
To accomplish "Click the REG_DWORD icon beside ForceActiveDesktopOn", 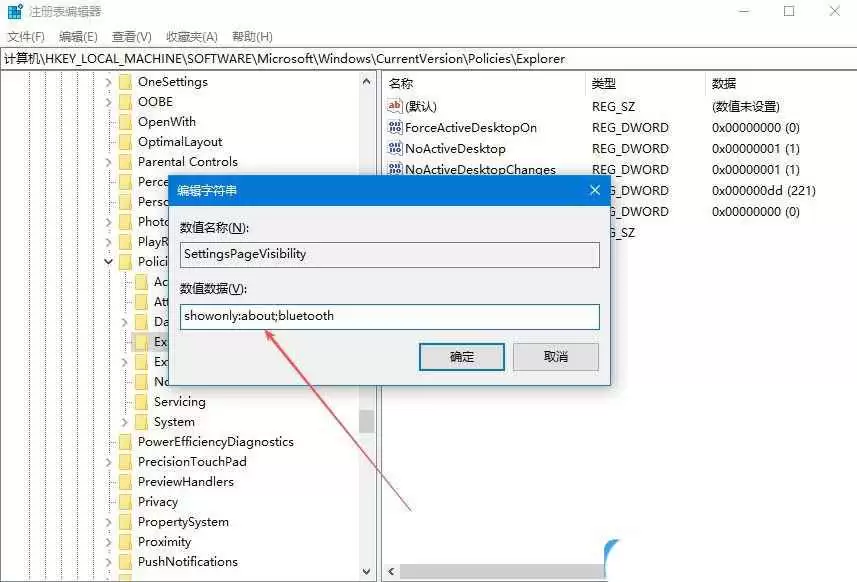I will coord(394,127).
